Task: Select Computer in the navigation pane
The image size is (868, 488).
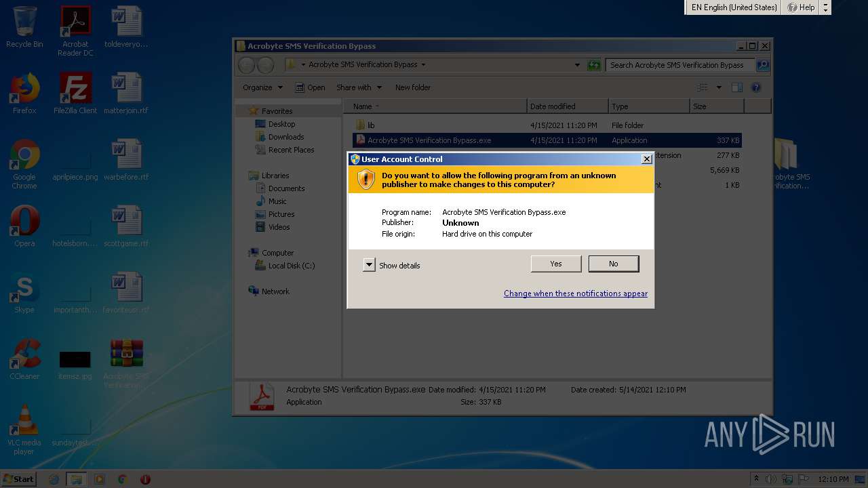Action: pyautogui.click(x=277, y=253)
